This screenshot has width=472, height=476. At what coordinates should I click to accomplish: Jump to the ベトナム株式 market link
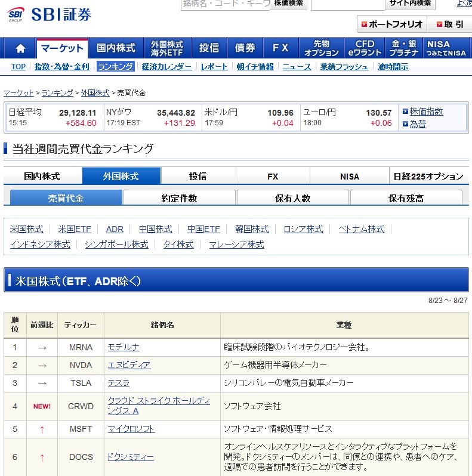pos(362,229)
